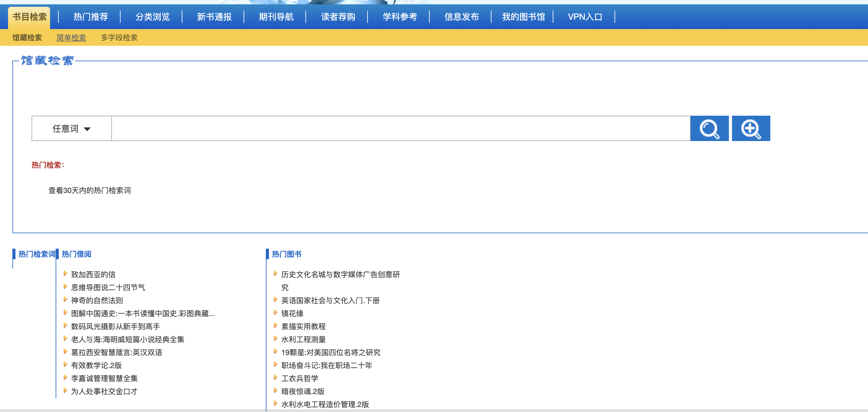Click the magnifying glass search button

coord(709,128)
